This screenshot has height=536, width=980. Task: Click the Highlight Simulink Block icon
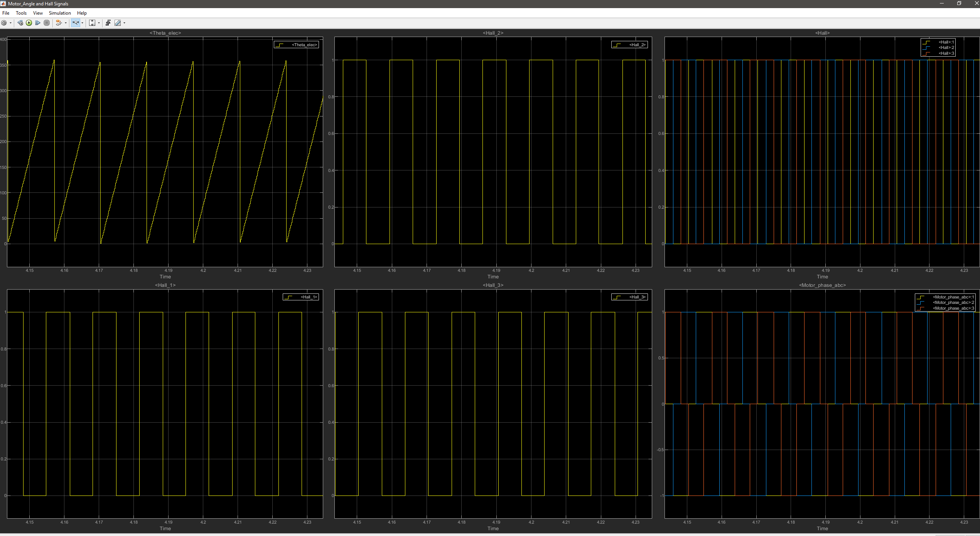(59, 23)
